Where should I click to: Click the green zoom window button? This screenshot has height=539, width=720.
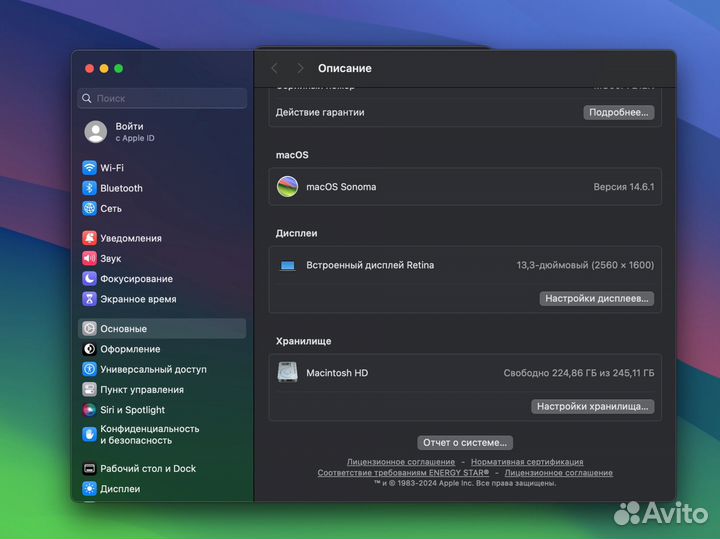(118, 68)
